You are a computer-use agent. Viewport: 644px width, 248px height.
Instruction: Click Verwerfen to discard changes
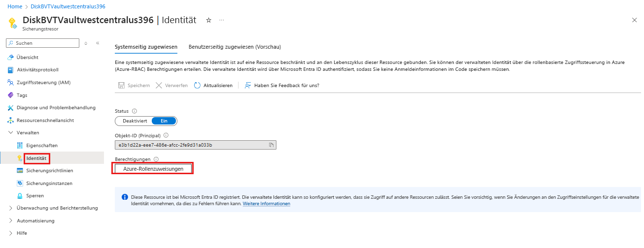tap(171, 85)
